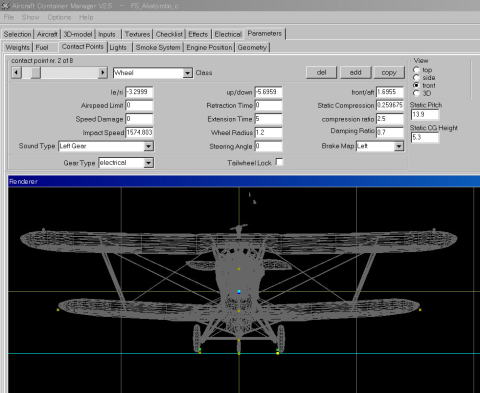
Task: Enable the Tailwheel Lock checkbox
Action: point(279,162)
